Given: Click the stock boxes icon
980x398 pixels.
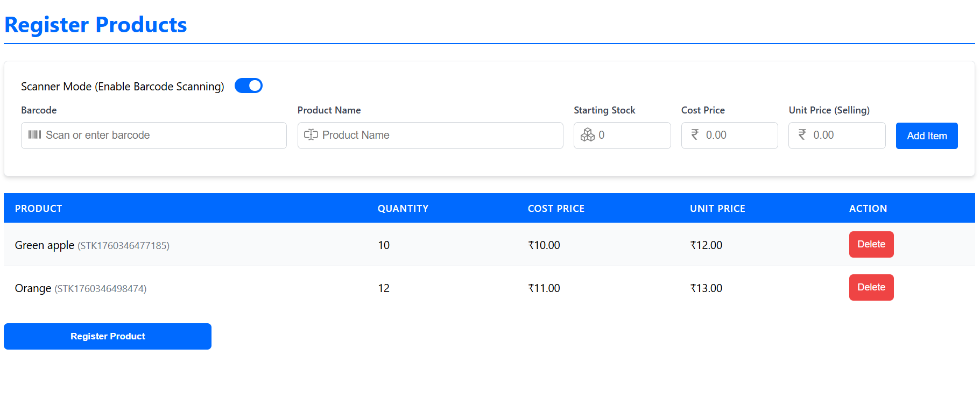Looking at the screenshot, I should tap(588, 135).
